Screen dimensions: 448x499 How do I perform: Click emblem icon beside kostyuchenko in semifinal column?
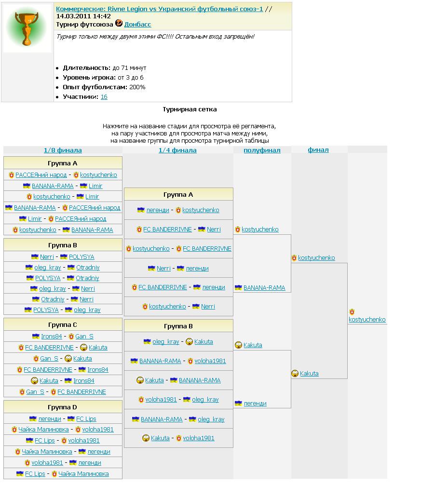point(238,229)
